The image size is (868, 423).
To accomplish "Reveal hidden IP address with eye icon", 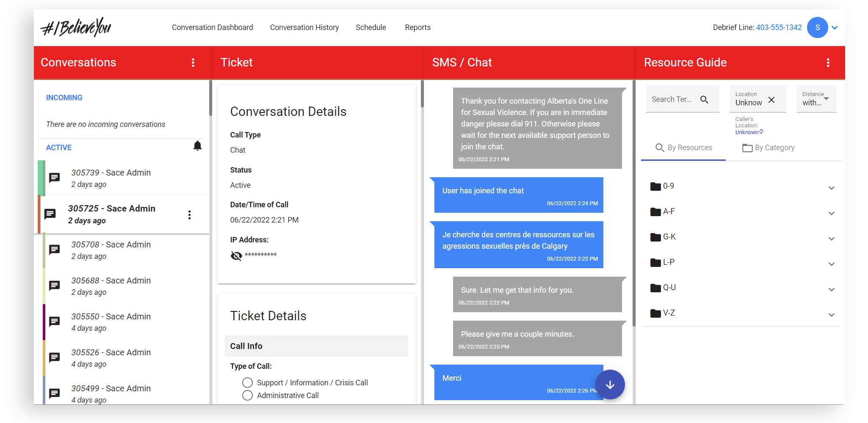I will 236,255.
